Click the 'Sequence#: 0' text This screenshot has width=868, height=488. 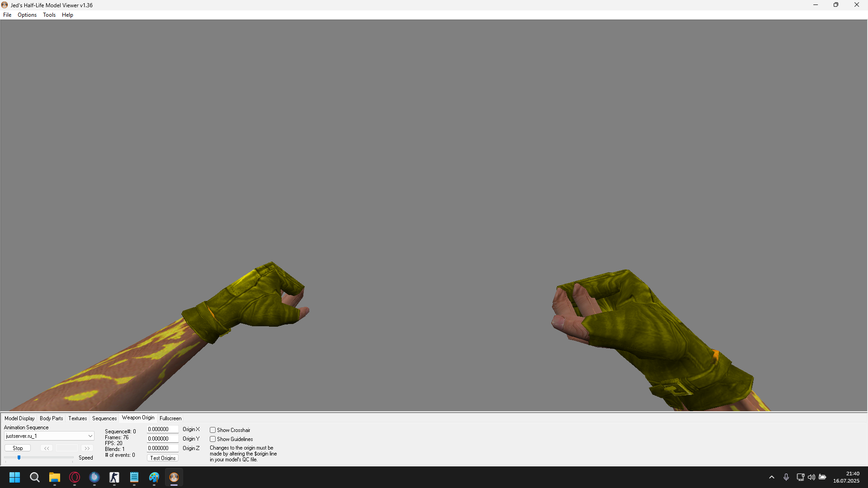[x=120, y=432]
